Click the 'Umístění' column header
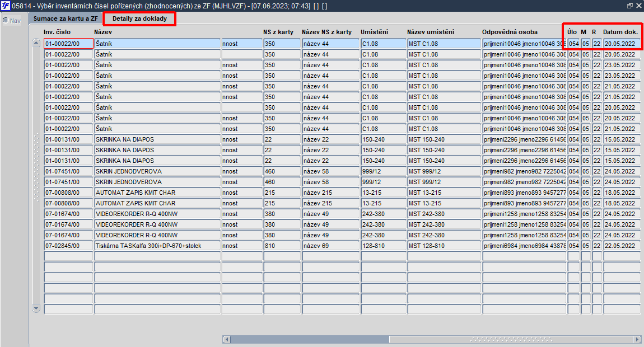Image resolution: width=644 pixels, height=347 pixels. click(375, 32)
